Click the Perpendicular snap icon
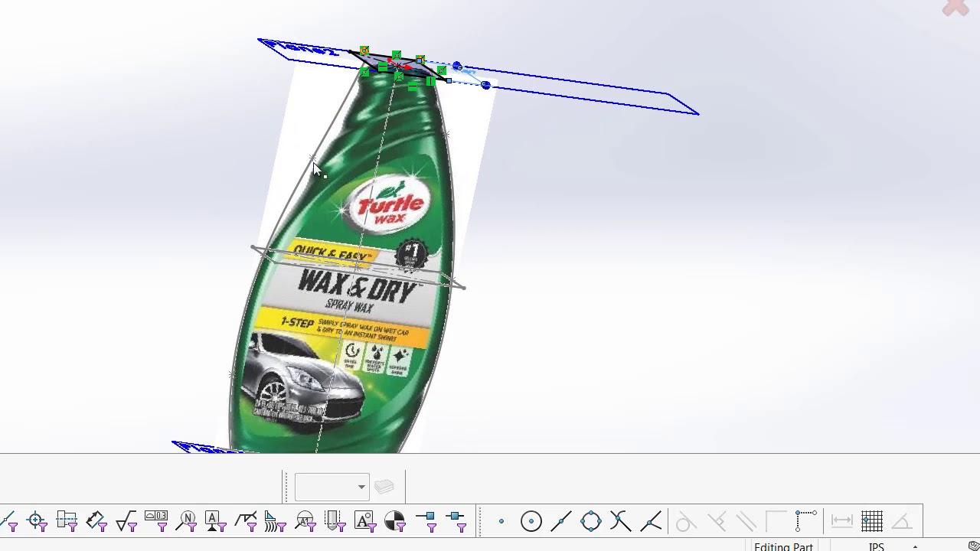This screenshot has height=551, width=980. [716, 522]
